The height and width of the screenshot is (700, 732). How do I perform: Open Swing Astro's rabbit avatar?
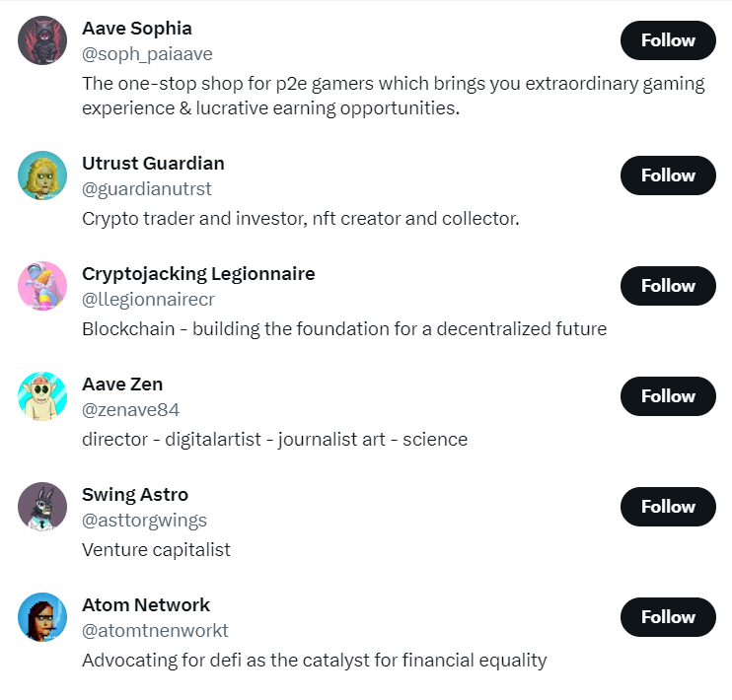[42, 507]
